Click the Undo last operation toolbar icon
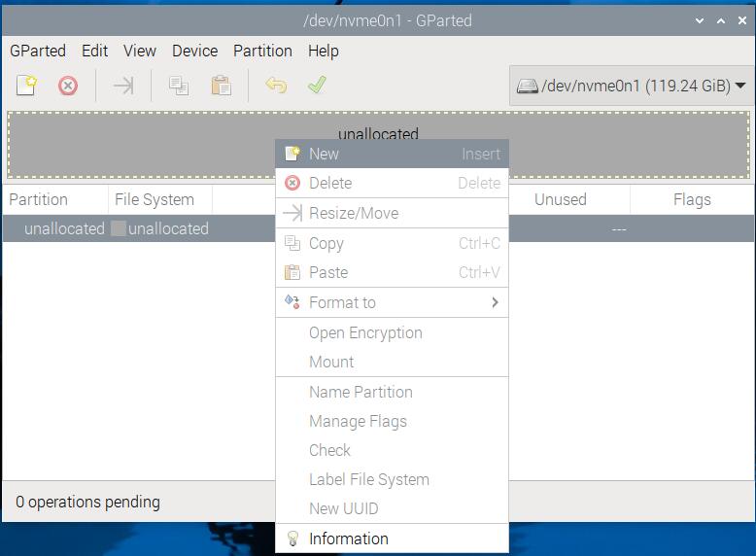This screenshot has height=556, width=756. [x=276, y=86]
